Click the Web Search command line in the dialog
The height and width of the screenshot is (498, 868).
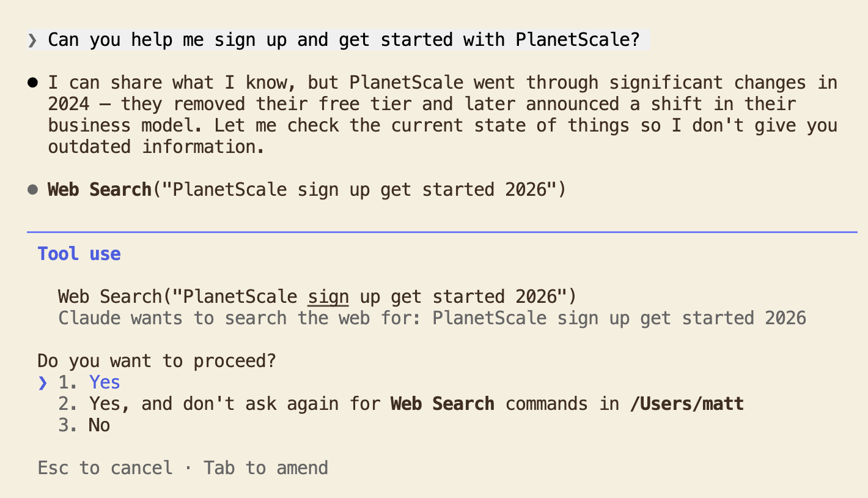[317, 297]
